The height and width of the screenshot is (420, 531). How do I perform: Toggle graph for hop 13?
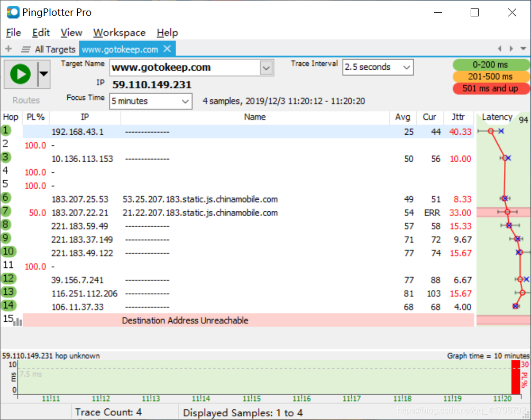tap(8, 292)
